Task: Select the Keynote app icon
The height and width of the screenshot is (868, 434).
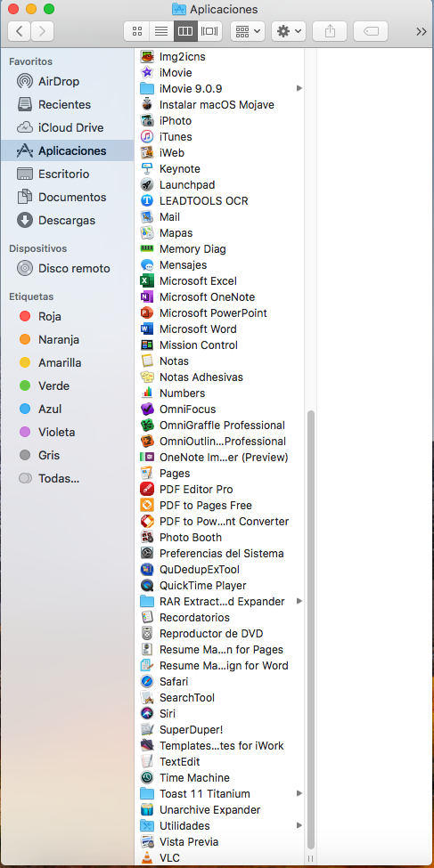Action: click(x=147, y=169)
